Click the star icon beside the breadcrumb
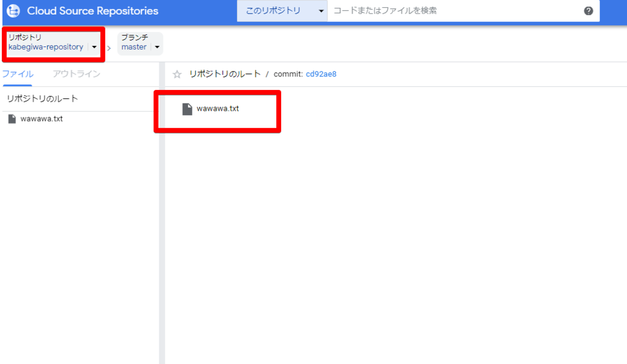Viewport: 627px width, 364px height. click(177, 73)
